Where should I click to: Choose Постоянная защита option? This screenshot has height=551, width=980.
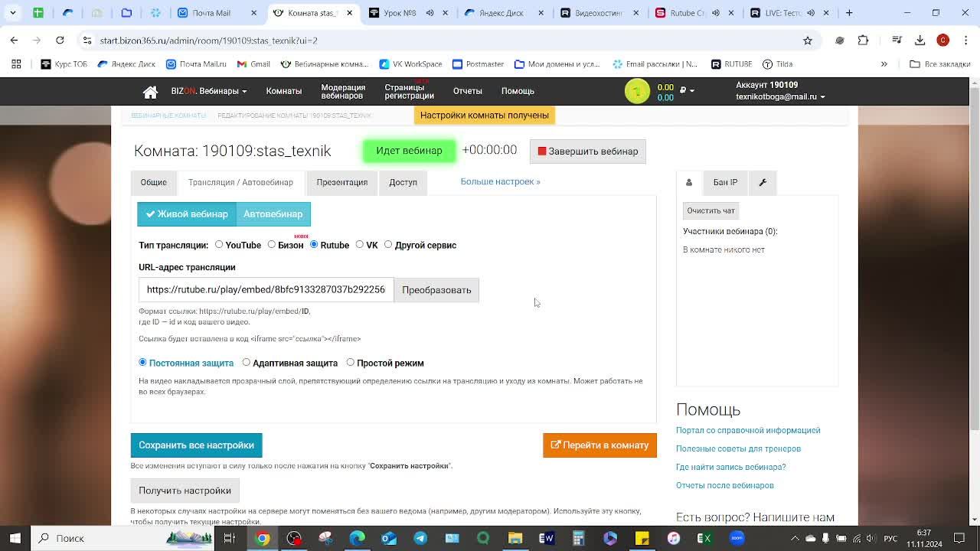pyautogui.click(x=142, y=363)
